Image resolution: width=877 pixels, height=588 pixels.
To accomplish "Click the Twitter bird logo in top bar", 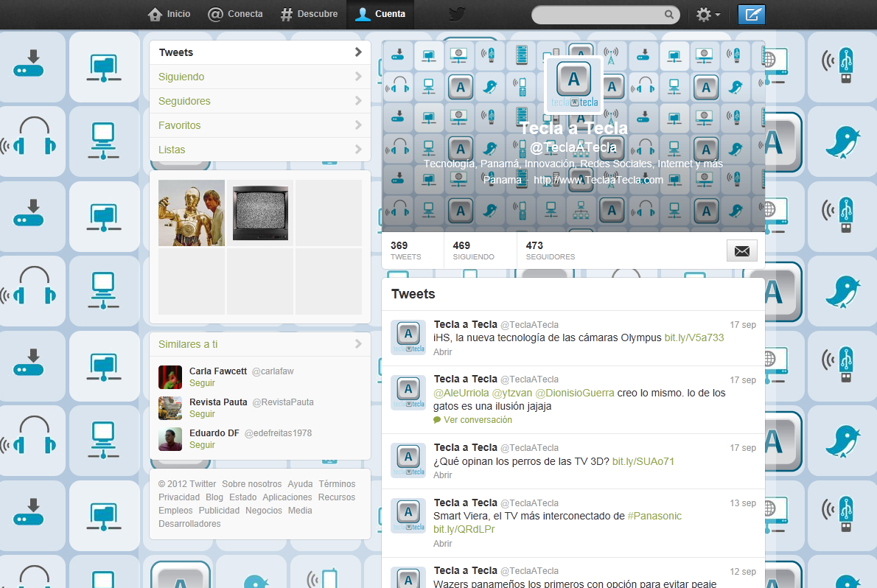I will 458,14.
